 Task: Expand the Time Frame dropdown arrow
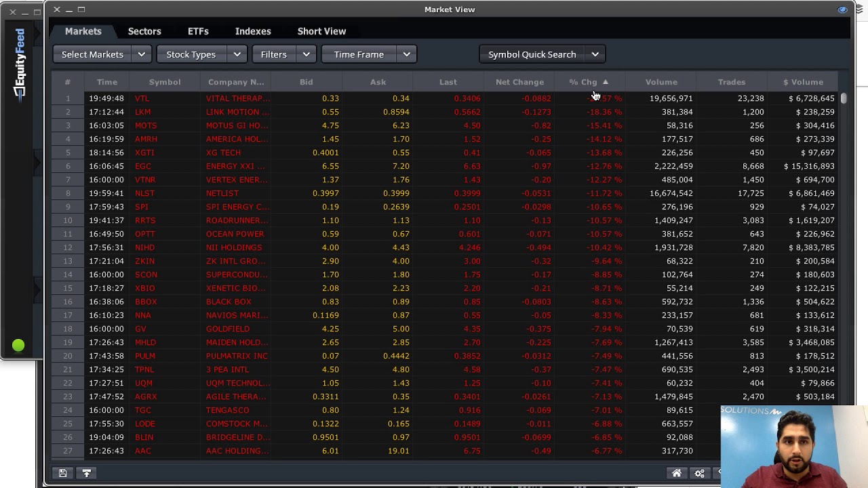click(406, 54)
